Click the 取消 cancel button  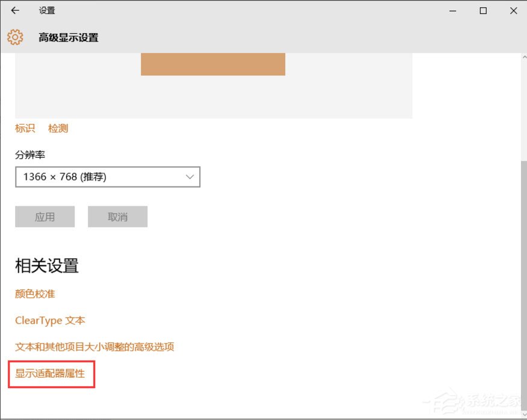pyautogui.click(x=117, y=216)
